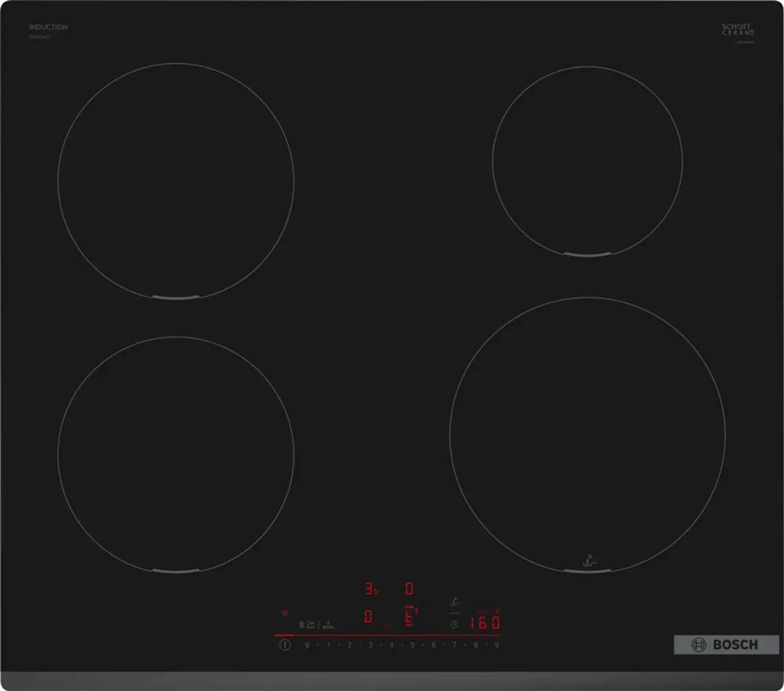The width and height of the screenshot is (784, 691).
Task: Touch the top-left large cooking zone
Action: (x=176, y=181)
